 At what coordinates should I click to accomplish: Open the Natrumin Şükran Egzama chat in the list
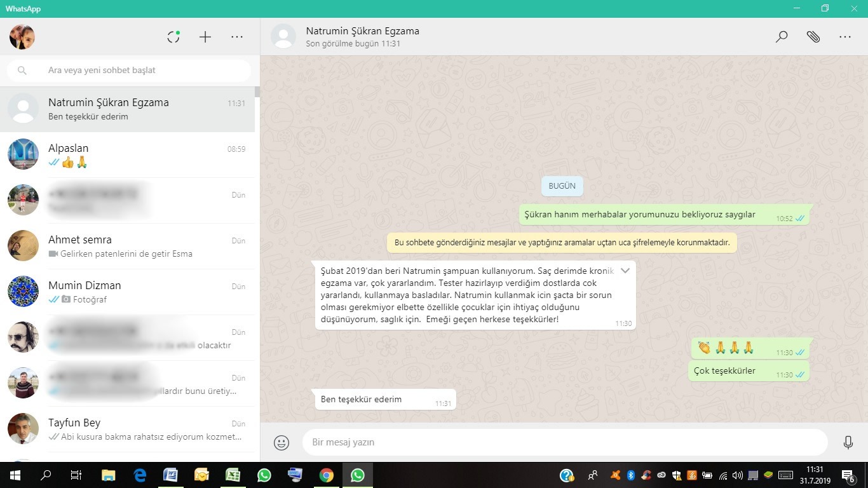(x=127, y=109)
